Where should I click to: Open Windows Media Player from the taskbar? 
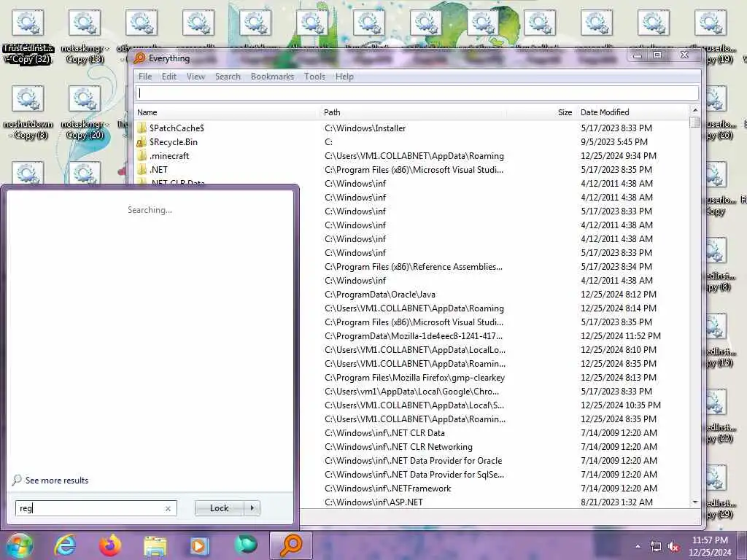click(x=200, y=545)
